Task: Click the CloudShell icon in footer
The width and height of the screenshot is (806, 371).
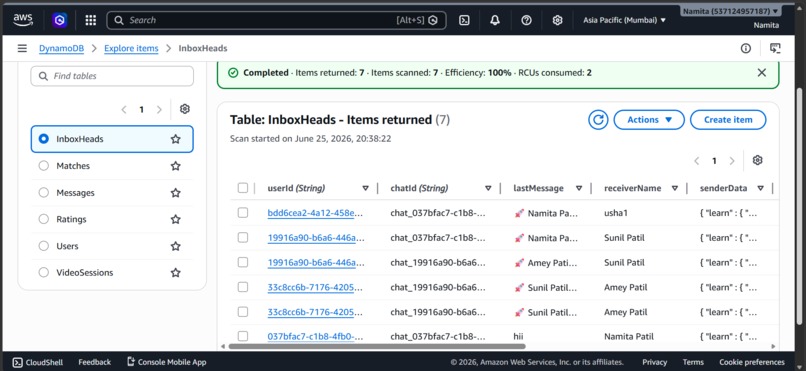Action: point(17,362)
